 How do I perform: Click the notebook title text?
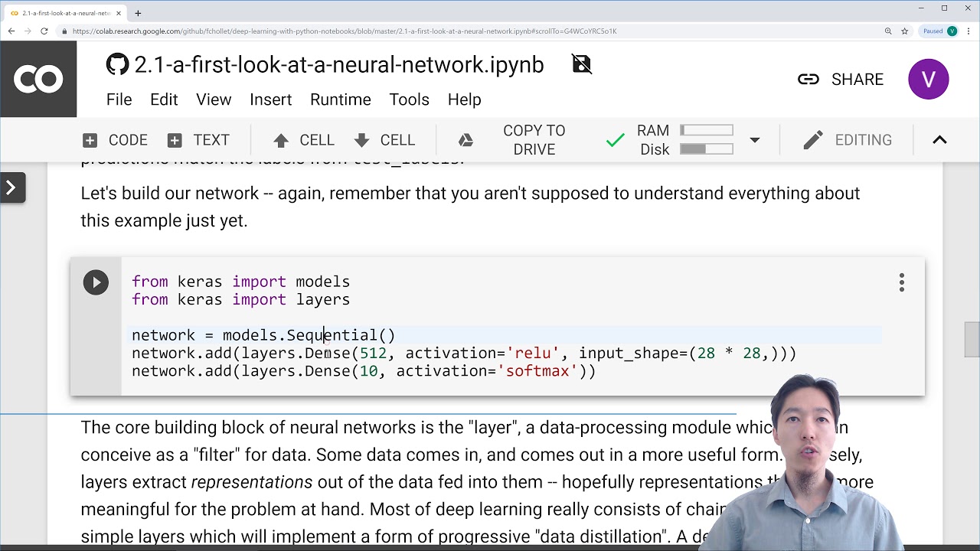pos(339,65)
